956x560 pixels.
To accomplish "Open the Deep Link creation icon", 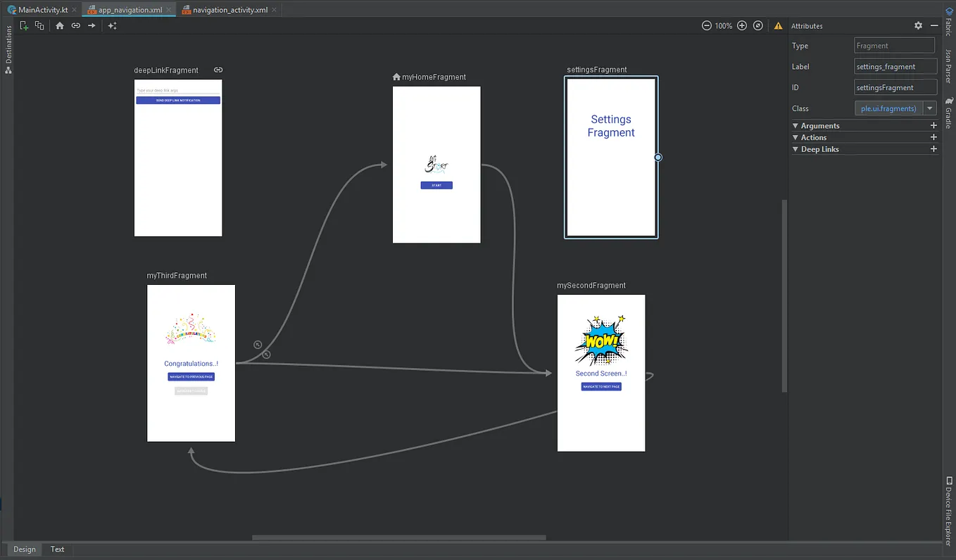I will (75, 25).
